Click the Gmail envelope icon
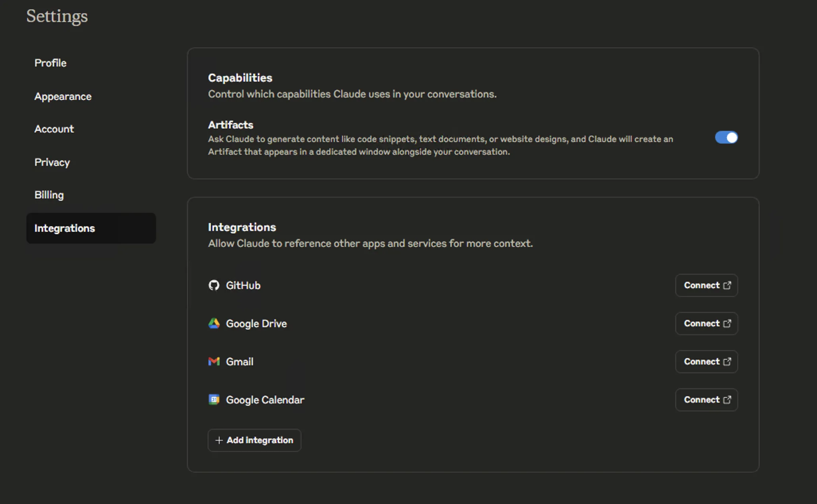 pyautogui.click(x=214, y=361)
